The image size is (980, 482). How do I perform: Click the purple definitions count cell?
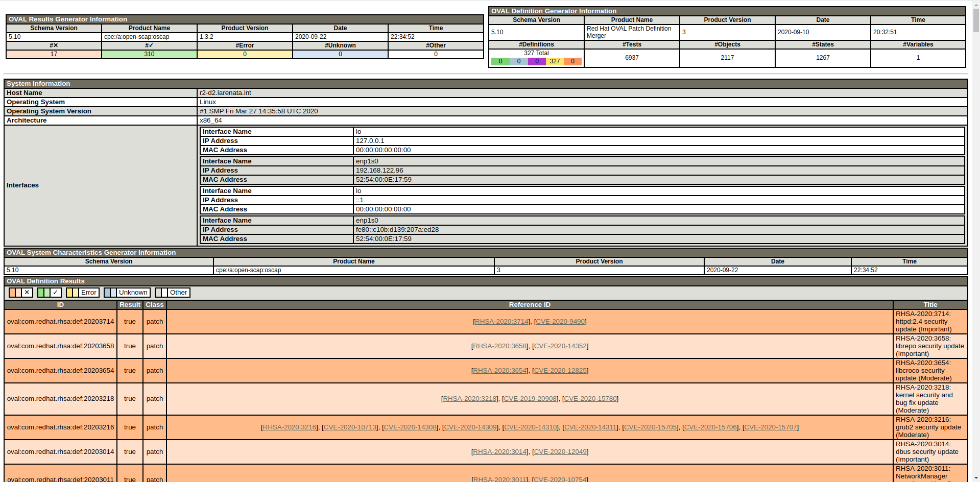tap(536, 61)
